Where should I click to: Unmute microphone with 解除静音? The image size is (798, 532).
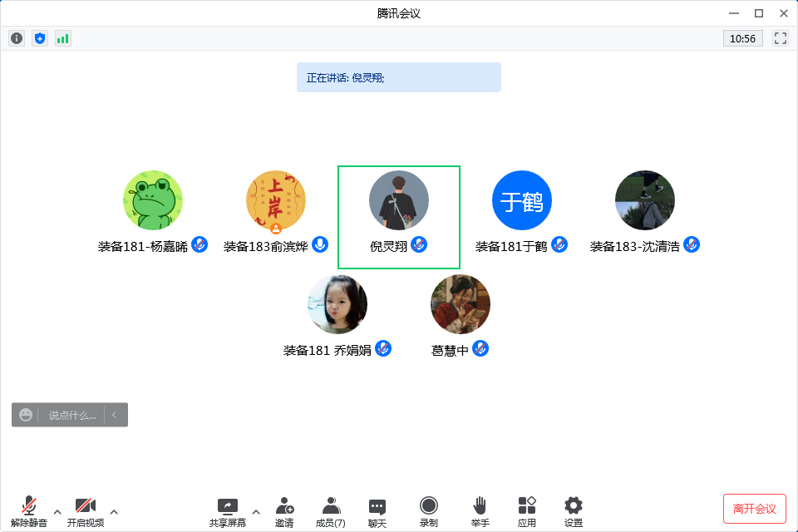pyautogui.click(x=29, y=512)
